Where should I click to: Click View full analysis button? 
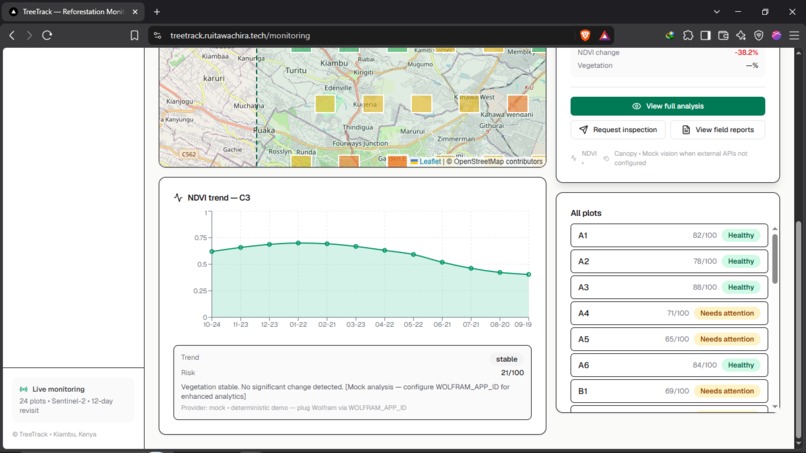tap(668, 106)
